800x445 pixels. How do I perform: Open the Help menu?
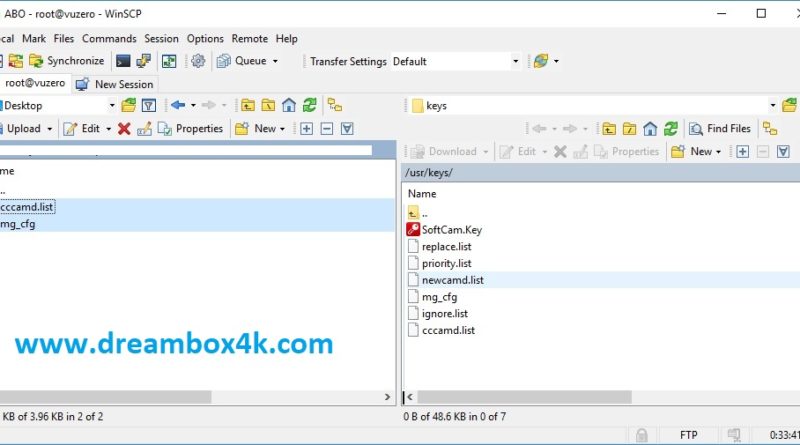tap(287, 39)
